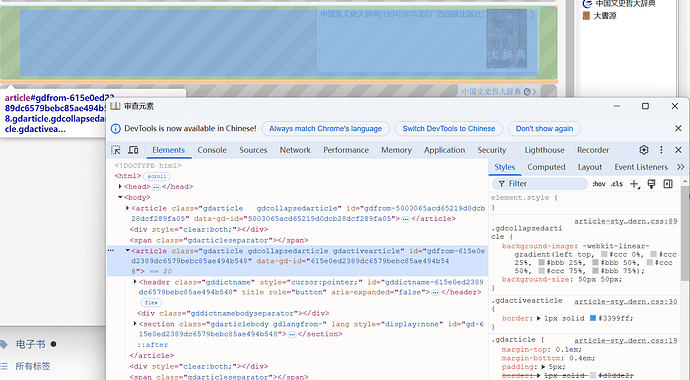Close the DevTools panel with the X
This screenshot has width=690, height=380.
click(x=678, y=150)
